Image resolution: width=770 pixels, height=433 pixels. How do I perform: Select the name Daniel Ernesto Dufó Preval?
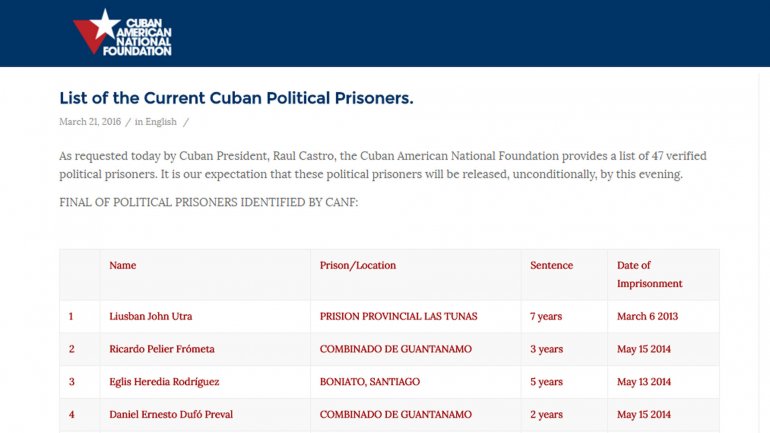click(x=171, y=415)
